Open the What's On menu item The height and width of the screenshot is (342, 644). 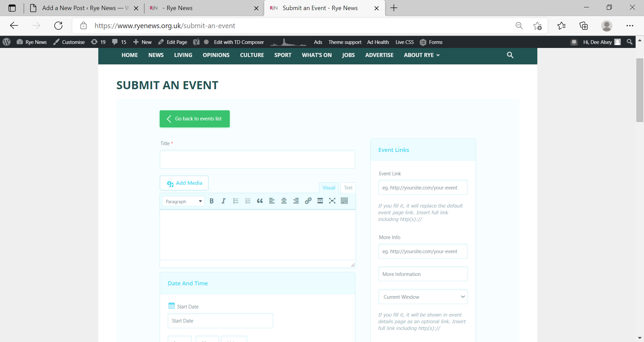pyautogui.click(x=316, y=55)
